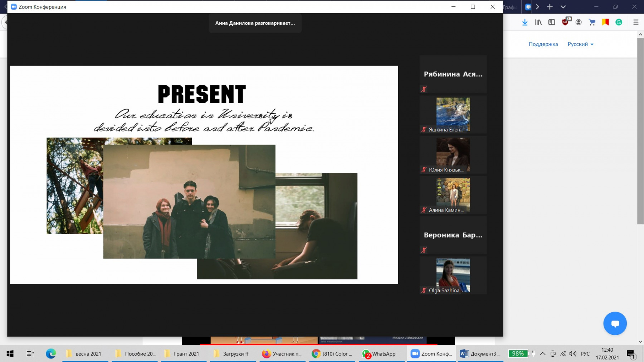Image resolution: width=644 pixels, height=362 pixels.
Task: Open the Grammarly extension icon
Action: [x=619, y=22]
